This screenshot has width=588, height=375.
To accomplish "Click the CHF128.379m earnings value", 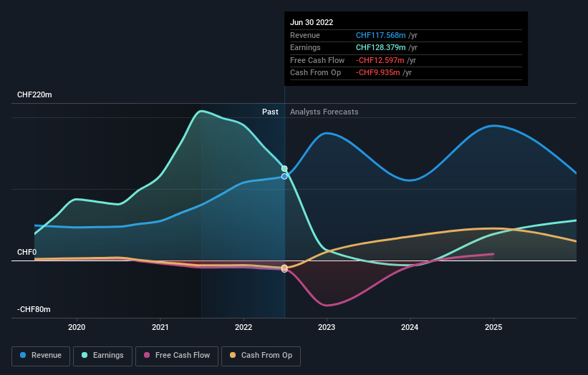I will pos(380,47).
